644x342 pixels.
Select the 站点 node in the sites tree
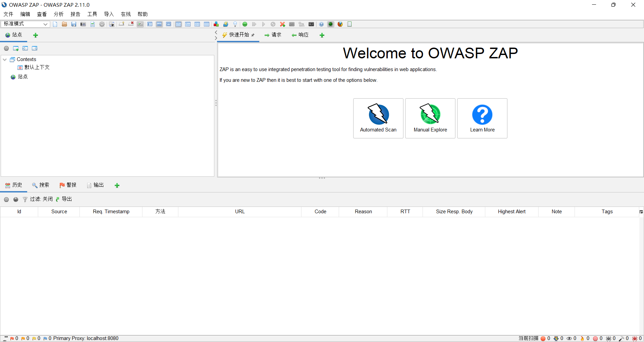19,77
